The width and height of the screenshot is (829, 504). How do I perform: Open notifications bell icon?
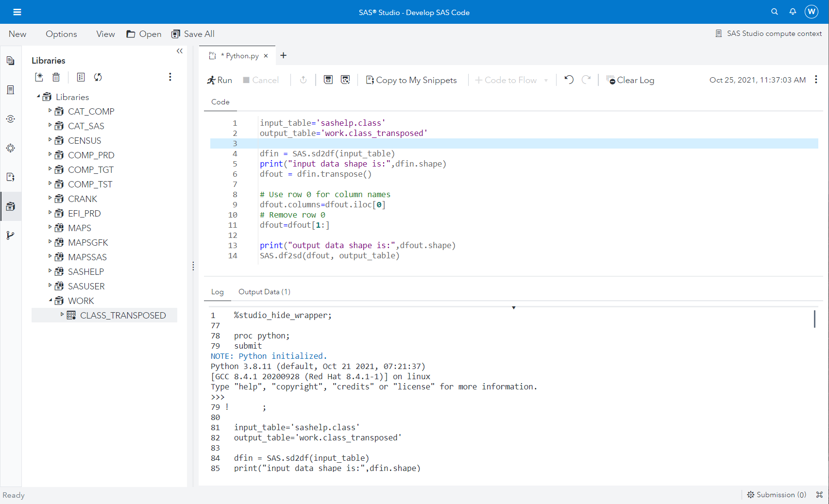[793, 12]
